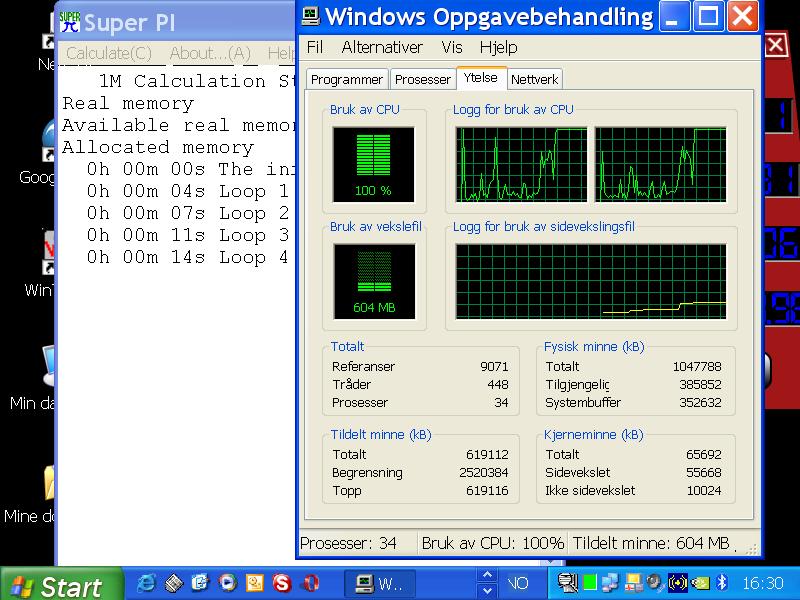This screenshot has width=800, height=600.
Task: Launch the red S application in quick launch
Action: [x=281, y=583]
